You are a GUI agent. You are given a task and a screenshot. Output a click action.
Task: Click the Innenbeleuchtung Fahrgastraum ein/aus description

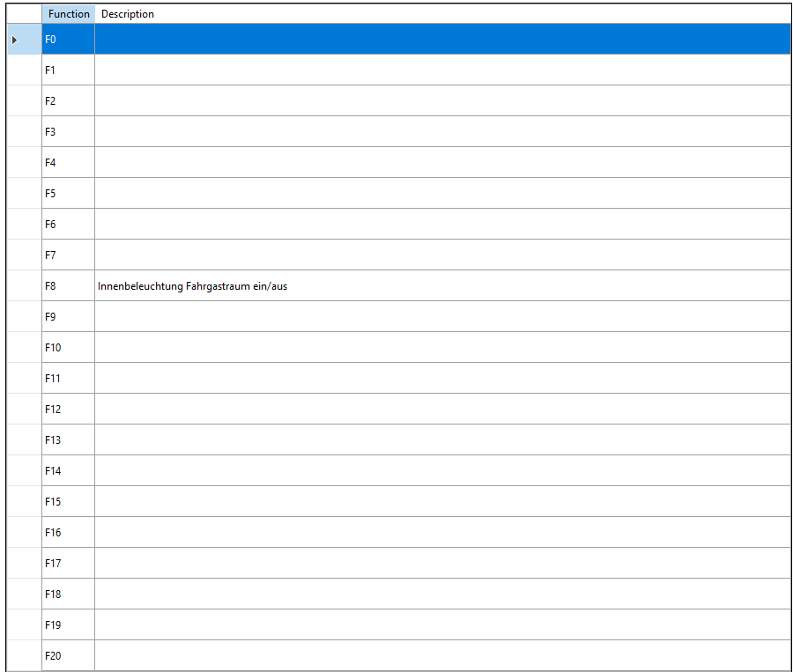tap(193, 286)
